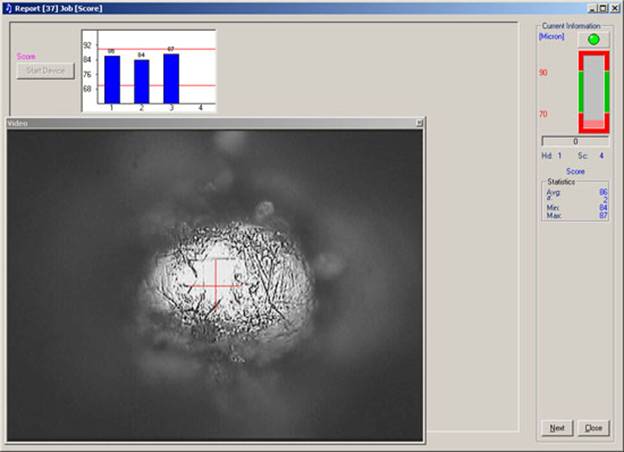Close the Video panel with its X
Screen dimensions: 624x452
click(x=419, y=123)
